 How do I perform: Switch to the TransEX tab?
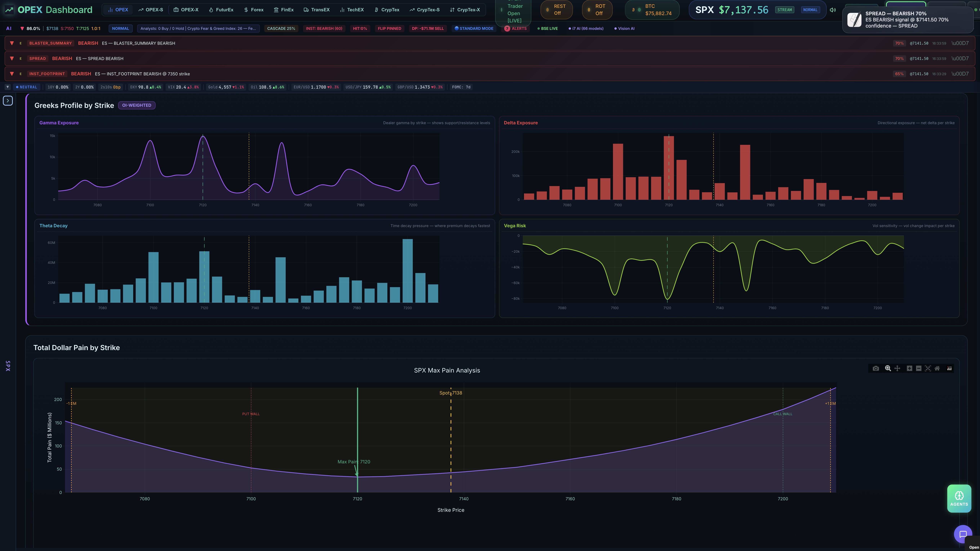tap(317, 10)
